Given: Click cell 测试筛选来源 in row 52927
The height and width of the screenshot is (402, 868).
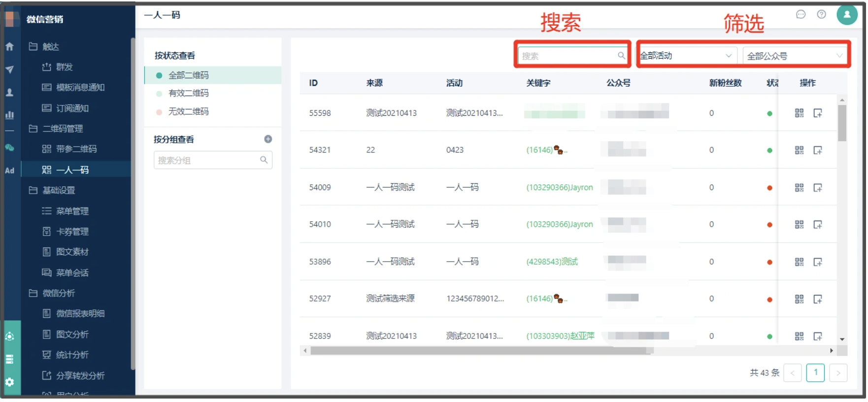Looking at the screenshot, I should [x=390, y=299].
